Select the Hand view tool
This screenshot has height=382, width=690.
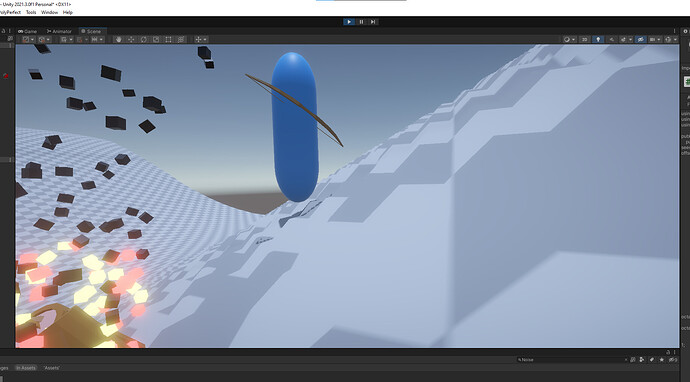point(118,39)
